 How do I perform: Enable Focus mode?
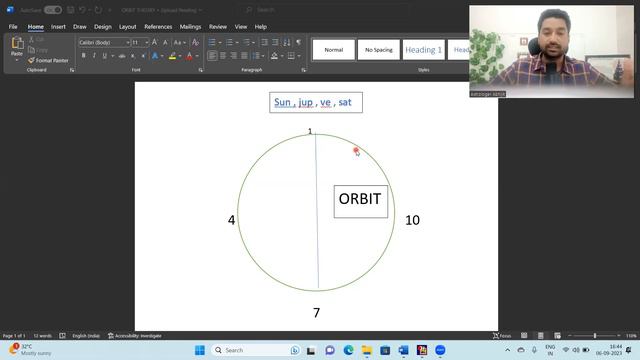click(x=502, y=336)
